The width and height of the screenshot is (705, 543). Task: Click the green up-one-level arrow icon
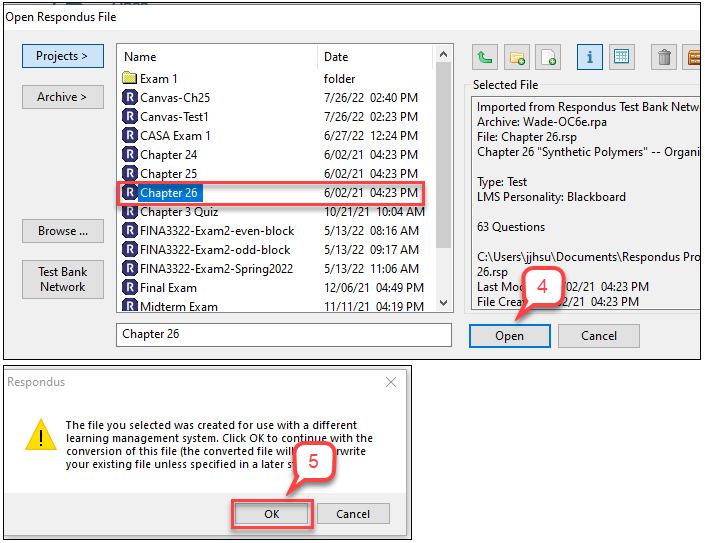click(485, 57)
